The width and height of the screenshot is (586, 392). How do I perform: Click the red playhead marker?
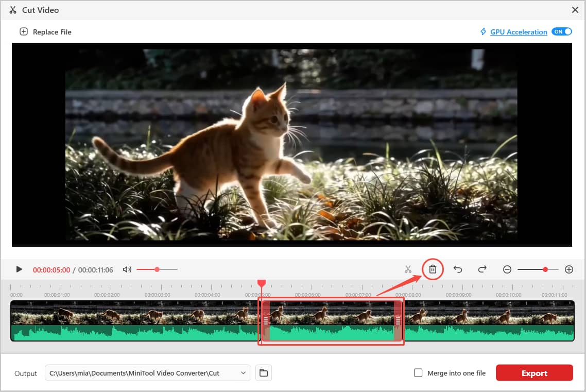coord(262,283)
